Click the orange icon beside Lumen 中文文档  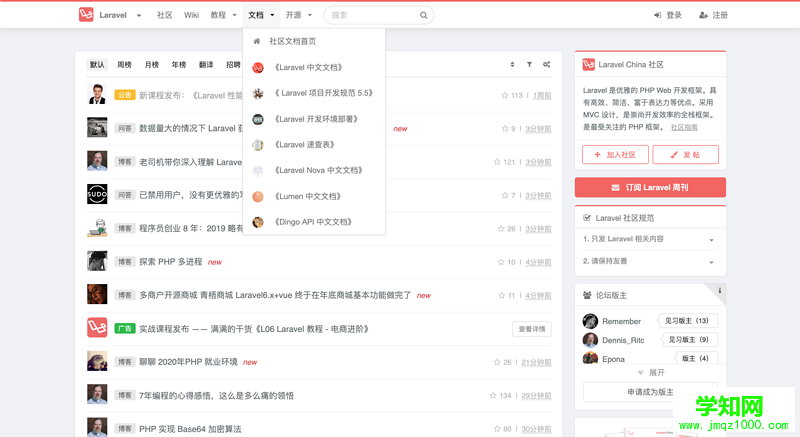[x=258, y=196]
